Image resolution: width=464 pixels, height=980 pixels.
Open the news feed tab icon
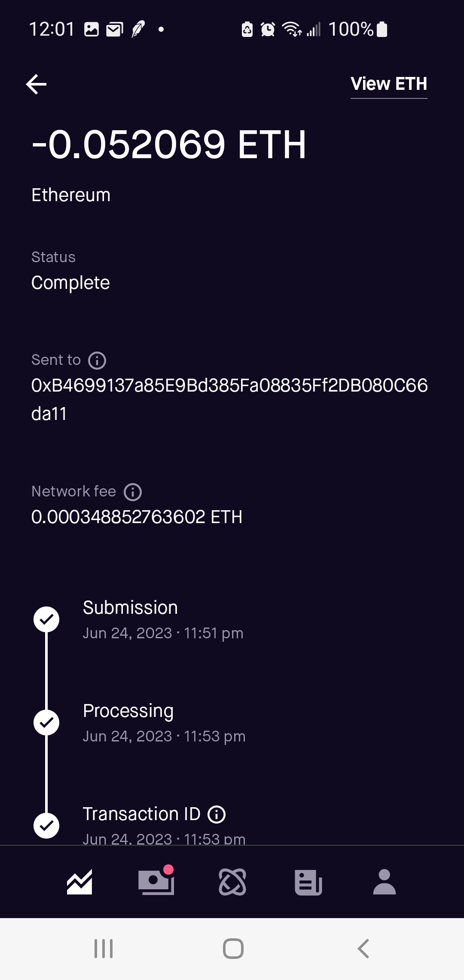click(308, 882)
